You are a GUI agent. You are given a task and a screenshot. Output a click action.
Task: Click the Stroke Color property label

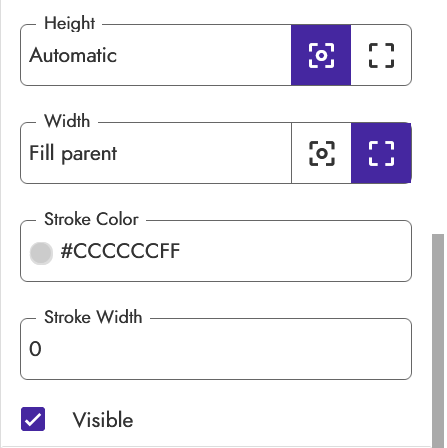91,219
